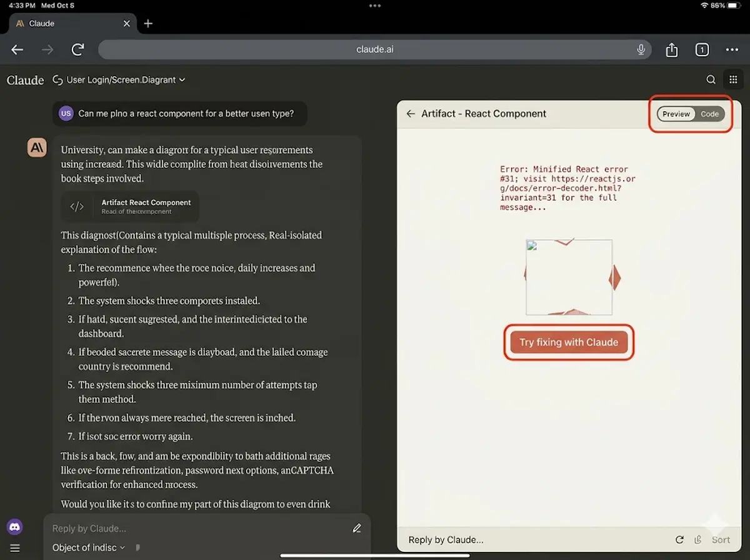Tap the 4:33 PM clock in status bar

point(21,5)
